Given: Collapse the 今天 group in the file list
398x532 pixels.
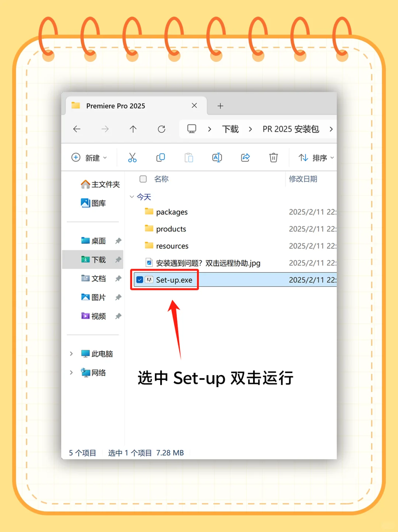Looking at the screenshot, I should (x=132, y=197).
